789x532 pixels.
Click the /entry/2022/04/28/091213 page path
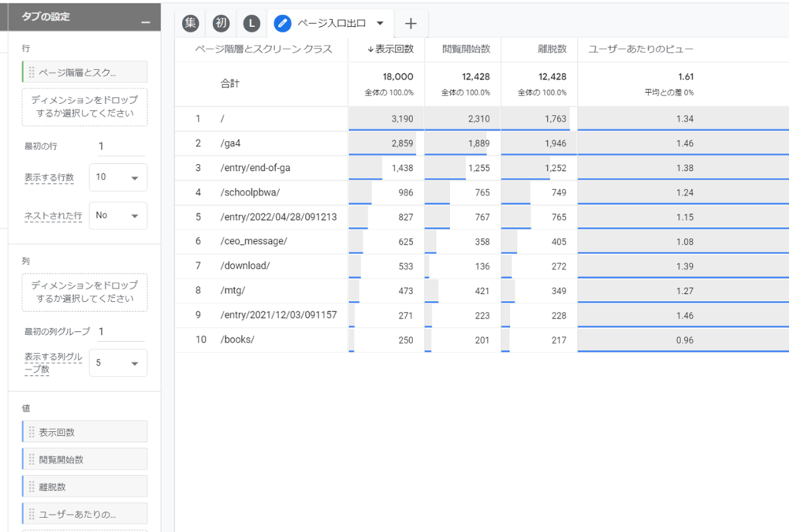pos(279,217)
